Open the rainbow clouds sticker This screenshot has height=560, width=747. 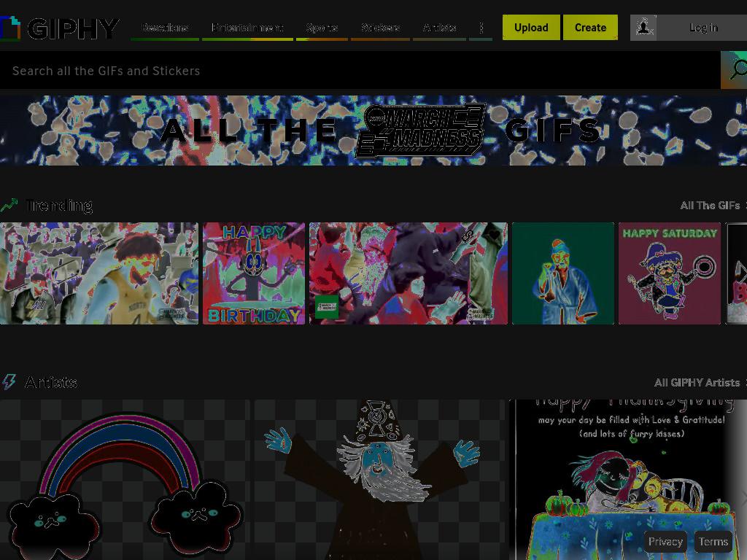click(x=125, y=480)
